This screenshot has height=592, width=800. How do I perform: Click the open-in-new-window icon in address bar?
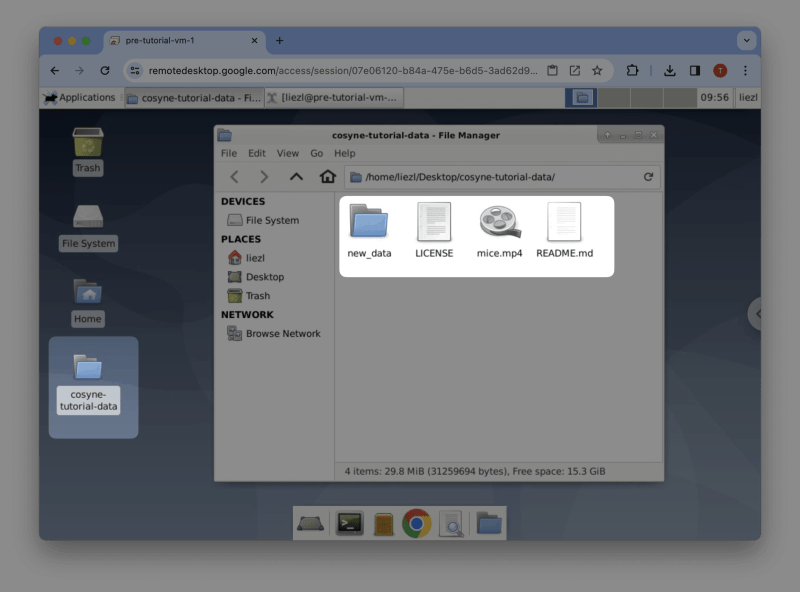click(574, 70)
